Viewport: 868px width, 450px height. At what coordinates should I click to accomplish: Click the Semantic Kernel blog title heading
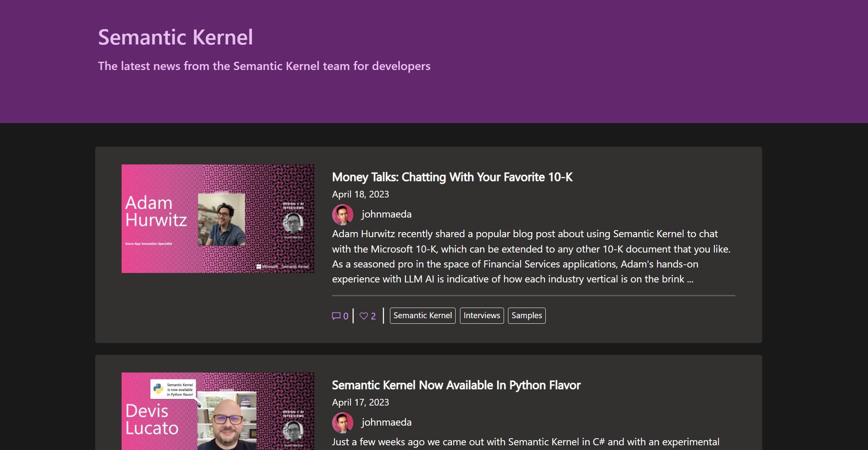(175, 37)
